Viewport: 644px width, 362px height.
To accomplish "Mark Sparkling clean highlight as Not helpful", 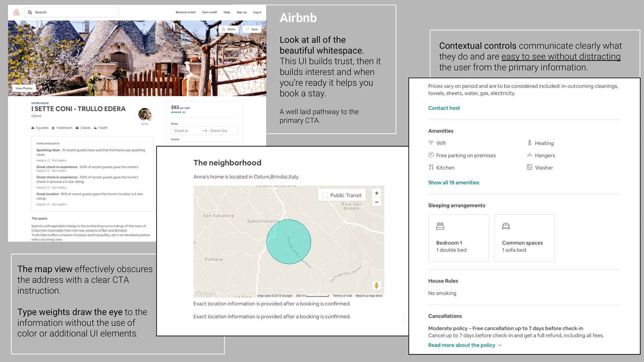I will click(x=59, y=161).
